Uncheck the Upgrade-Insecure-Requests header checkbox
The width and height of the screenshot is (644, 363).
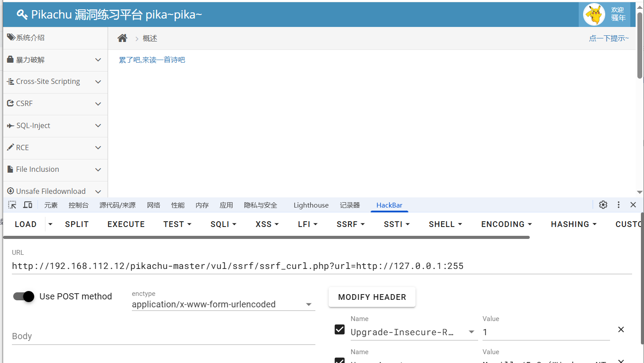pyautogui.click(x=340, y=329)
